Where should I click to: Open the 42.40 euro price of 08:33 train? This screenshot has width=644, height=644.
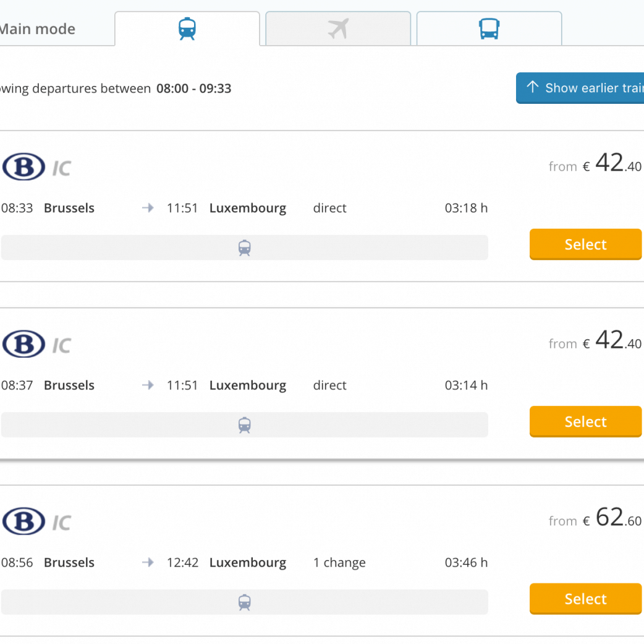tap(609, 164)
